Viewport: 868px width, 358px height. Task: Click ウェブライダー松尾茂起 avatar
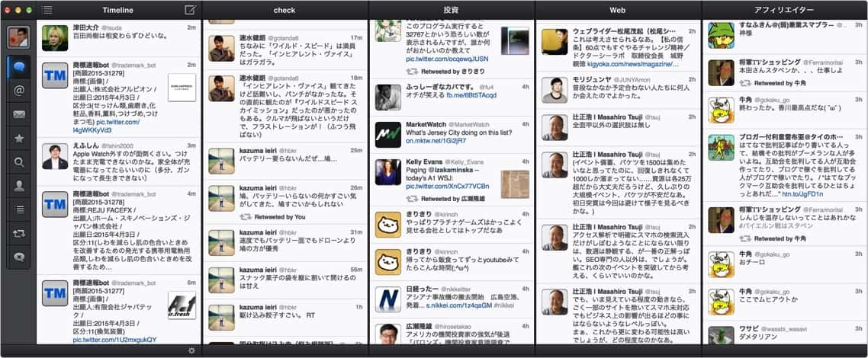click(x=555, y=42)
